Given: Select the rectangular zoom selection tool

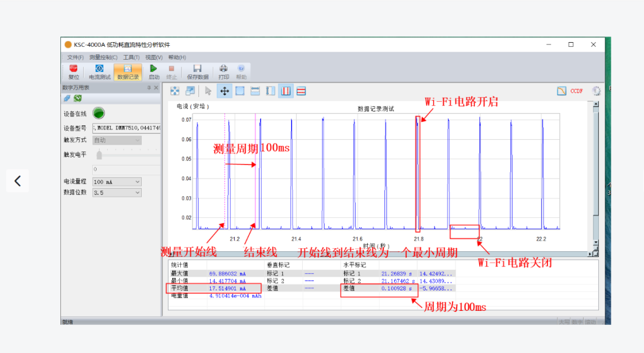Looking at the screenshot, I should [241, 91].
